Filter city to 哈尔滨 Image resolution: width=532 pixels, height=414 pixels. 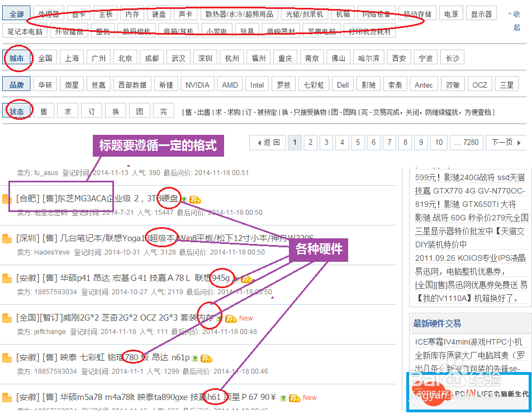click(x=368, y=58)
